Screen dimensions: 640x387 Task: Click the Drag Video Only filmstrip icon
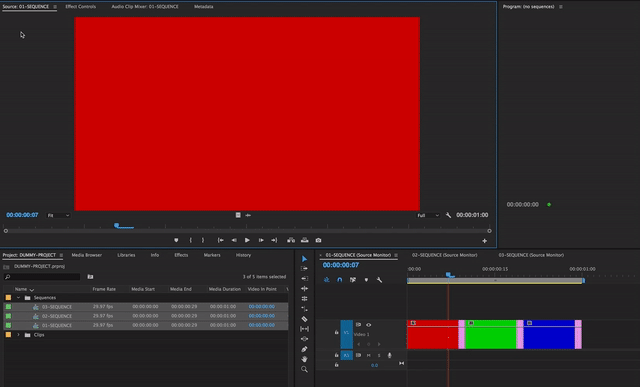pos(238,215)
